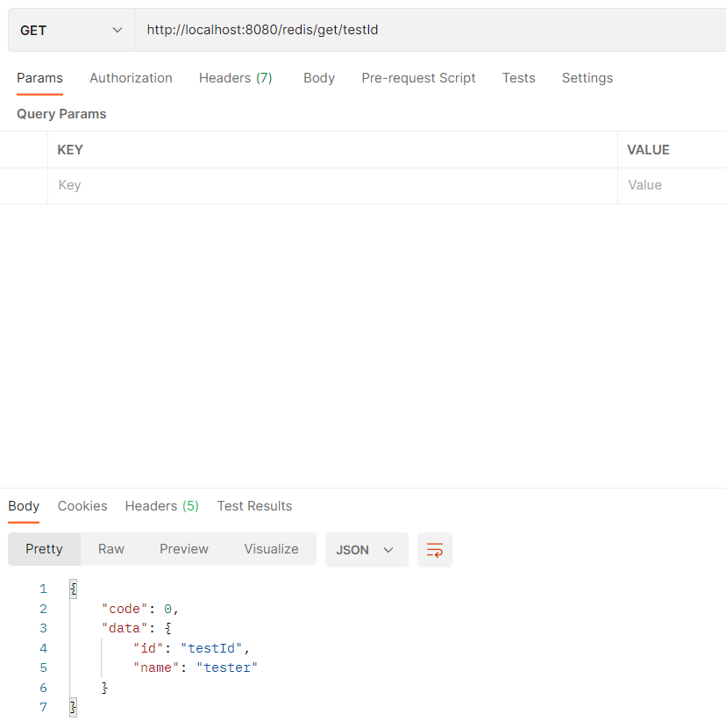726x728 pixels.
Task: Open request Settings
Action: pos(587,78)
